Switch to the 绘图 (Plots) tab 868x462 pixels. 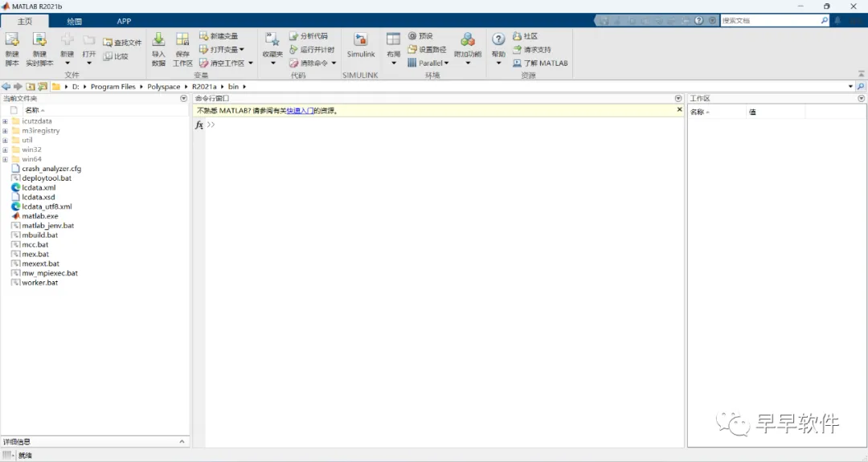(74, 21)
